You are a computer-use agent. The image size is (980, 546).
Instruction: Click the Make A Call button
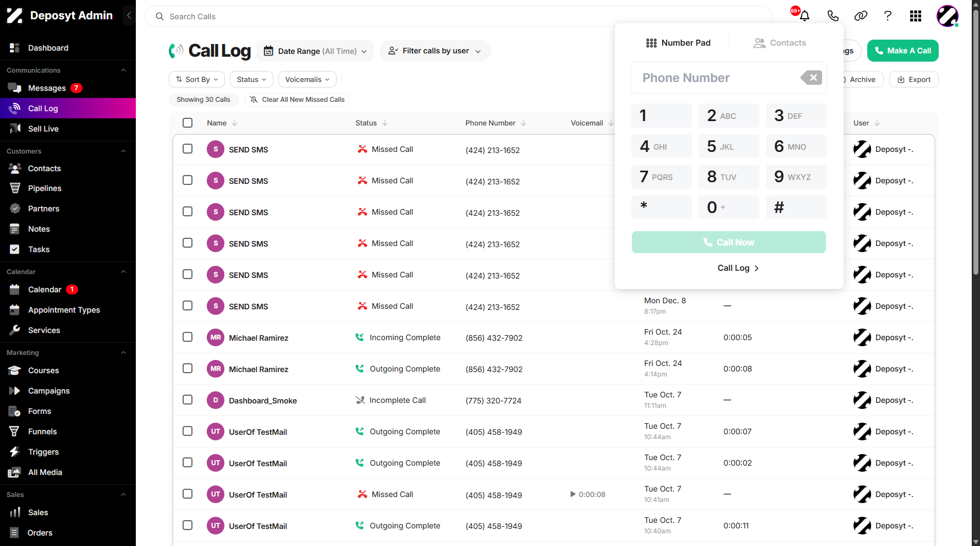pyautogui.click(x=902, y=51)
